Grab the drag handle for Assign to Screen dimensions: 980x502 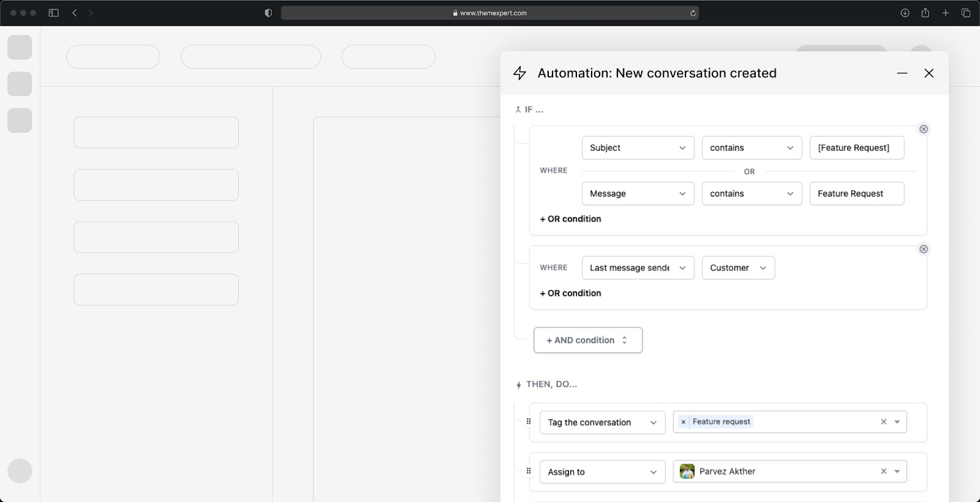529,471
